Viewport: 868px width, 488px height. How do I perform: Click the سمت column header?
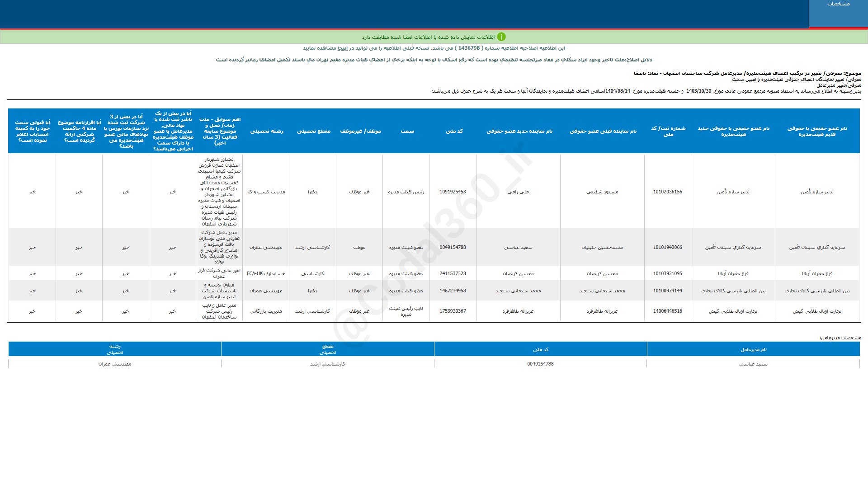(407, 131)
